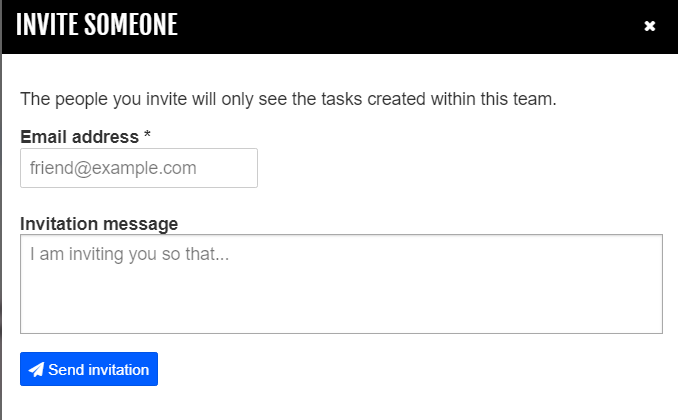
Task: Click the word "SOMEONE" in the header
Action: (x=131, y=26)
